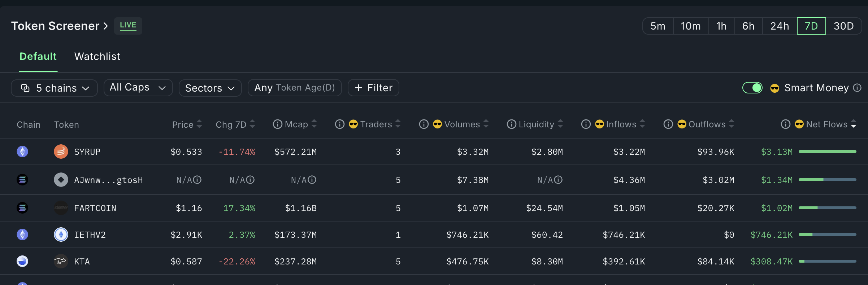868x285 pixels.
Task: Select the 5m timeframe
Action: (x=658, y=26)
